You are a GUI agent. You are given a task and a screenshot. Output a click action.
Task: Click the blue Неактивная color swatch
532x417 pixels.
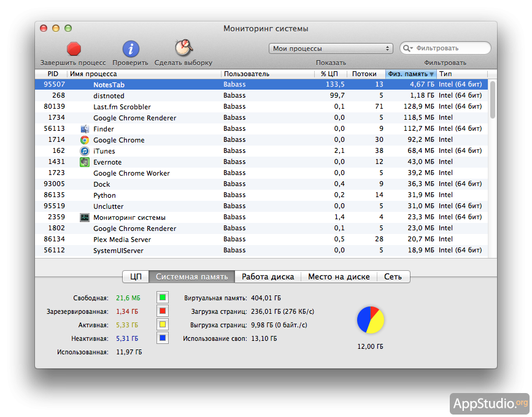click(x=163, y=338)
